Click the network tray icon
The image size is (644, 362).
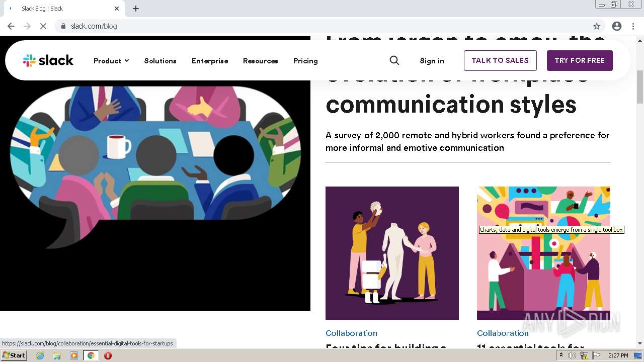tap(584, 355)
